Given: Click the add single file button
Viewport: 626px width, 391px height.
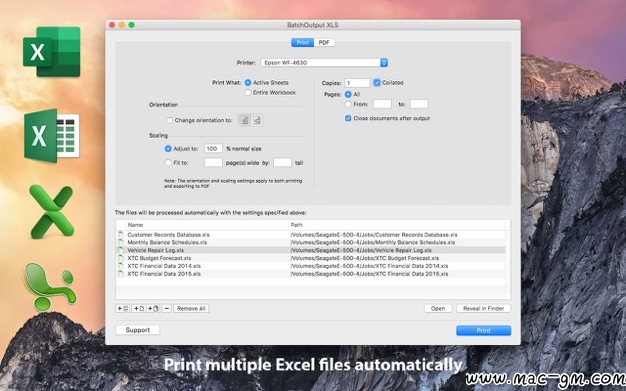Looking at the screenshot, I should tap(139, 308).
